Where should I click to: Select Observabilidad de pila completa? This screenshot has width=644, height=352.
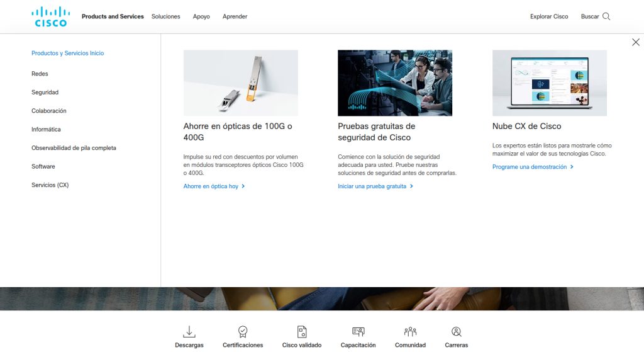74,147
